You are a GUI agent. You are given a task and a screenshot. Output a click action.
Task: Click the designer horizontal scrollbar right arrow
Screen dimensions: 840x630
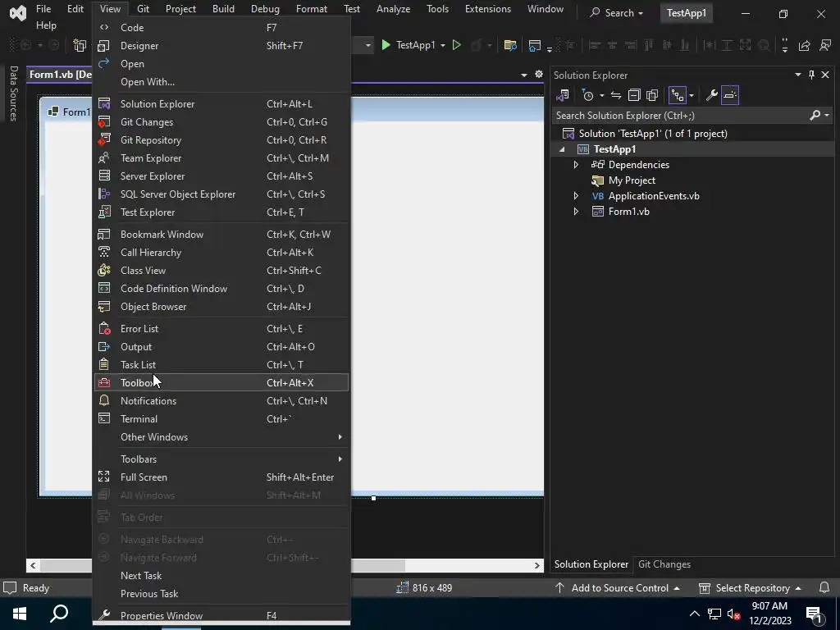(536, 565)
